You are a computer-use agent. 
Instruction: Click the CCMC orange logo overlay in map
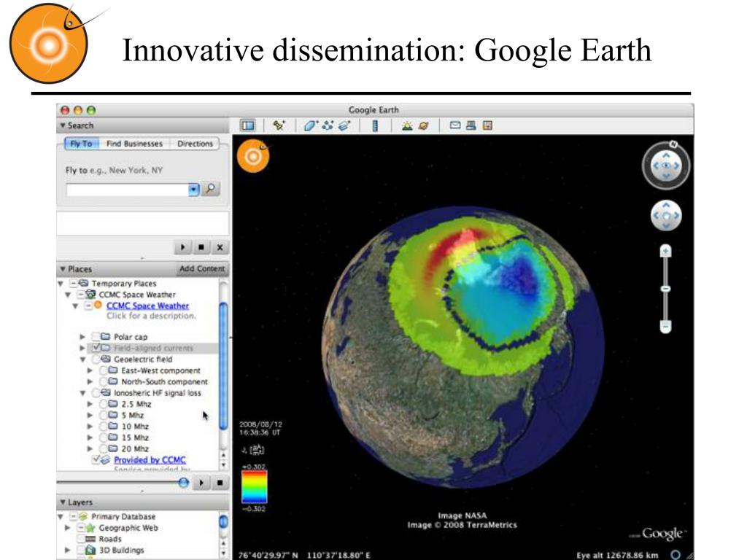[253, 156]
